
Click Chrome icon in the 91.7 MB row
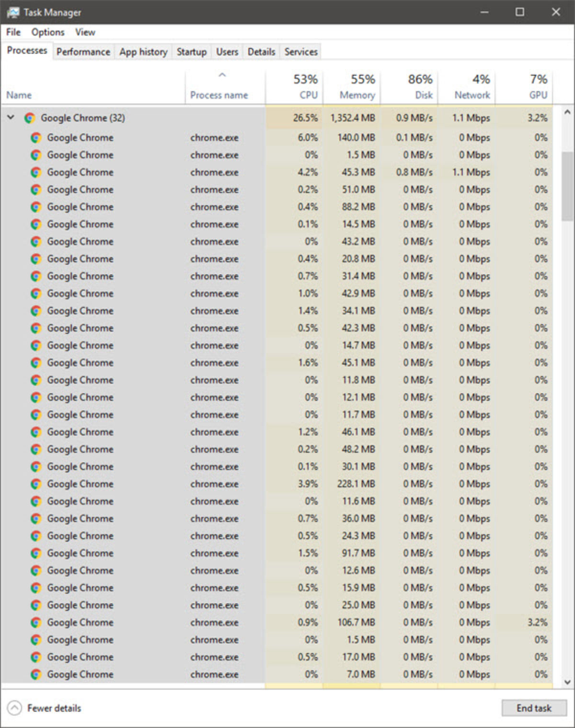click(x=36, y=553)
